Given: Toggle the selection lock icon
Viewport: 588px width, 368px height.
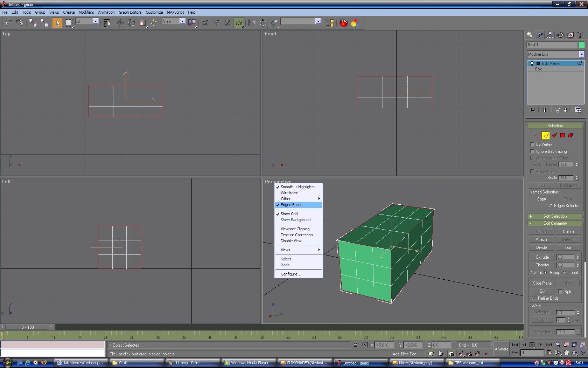Looking at the screenshot, I should coord(355,345).
